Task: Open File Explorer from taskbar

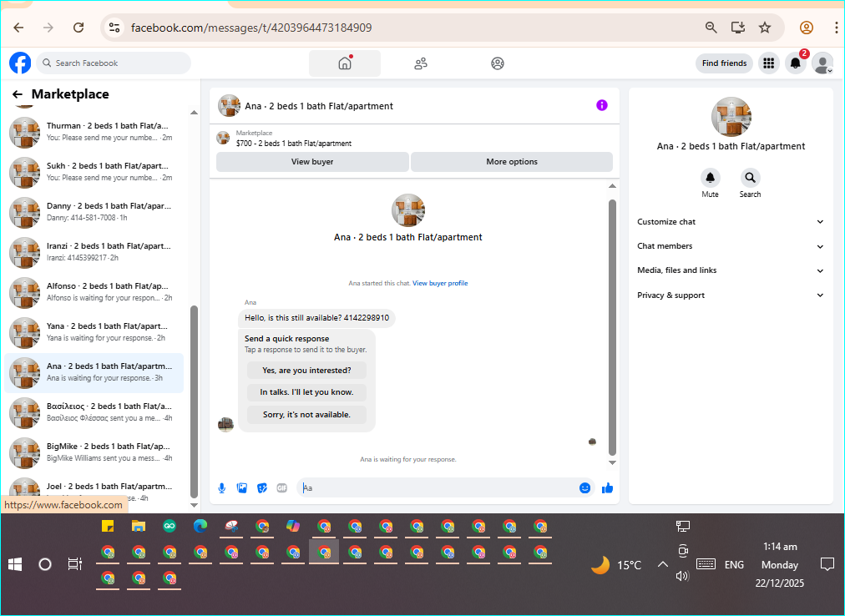Action: tap(139, 526)
